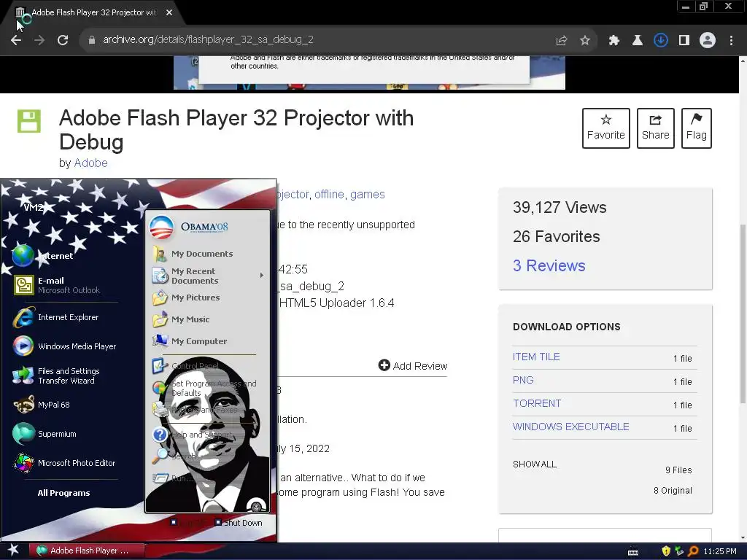Expand All Programs in Start menu

64,493
